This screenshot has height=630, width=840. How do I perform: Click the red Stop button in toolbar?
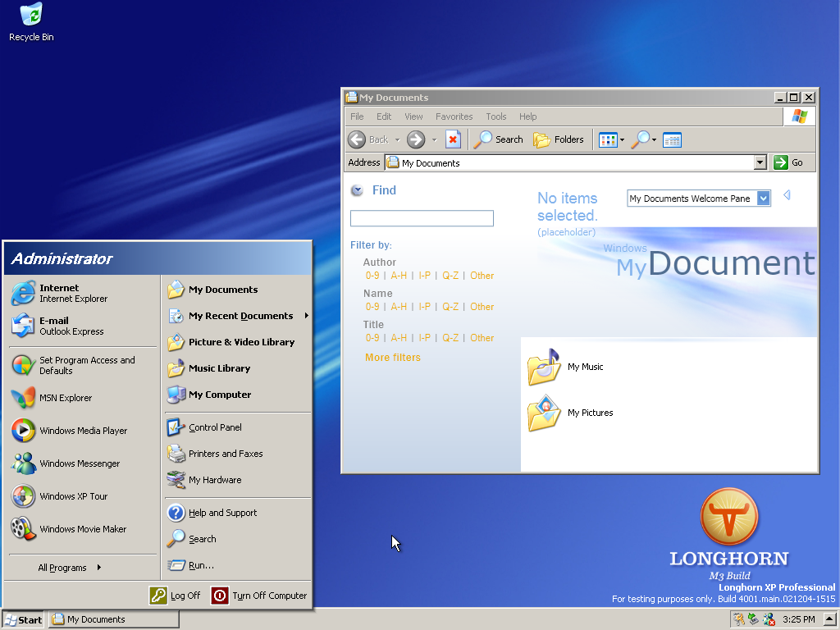[x=453, y=139]
